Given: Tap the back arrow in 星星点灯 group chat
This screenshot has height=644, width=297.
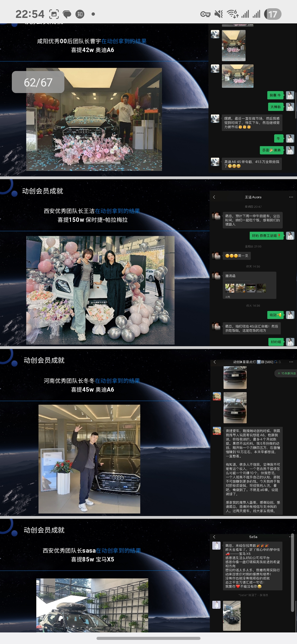Looking at the screenshot, I should 215,362.
